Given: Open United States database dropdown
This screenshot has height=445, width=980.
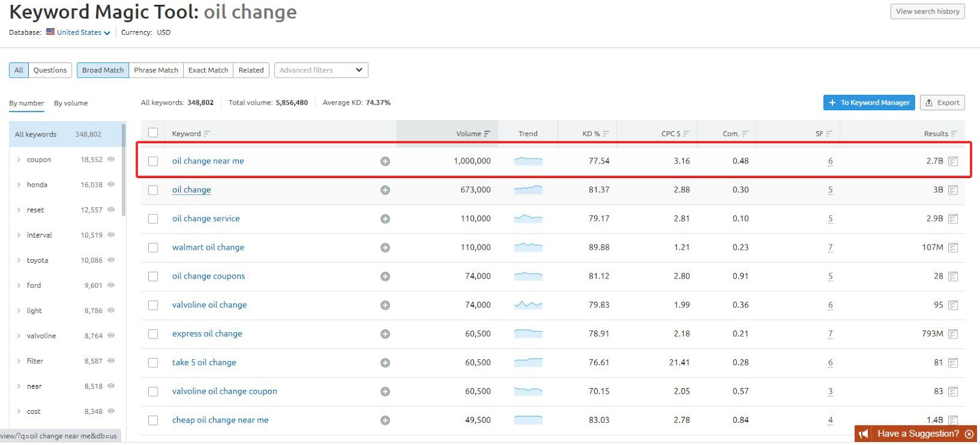Looking at the screenshot, I should tap(78, 32).
